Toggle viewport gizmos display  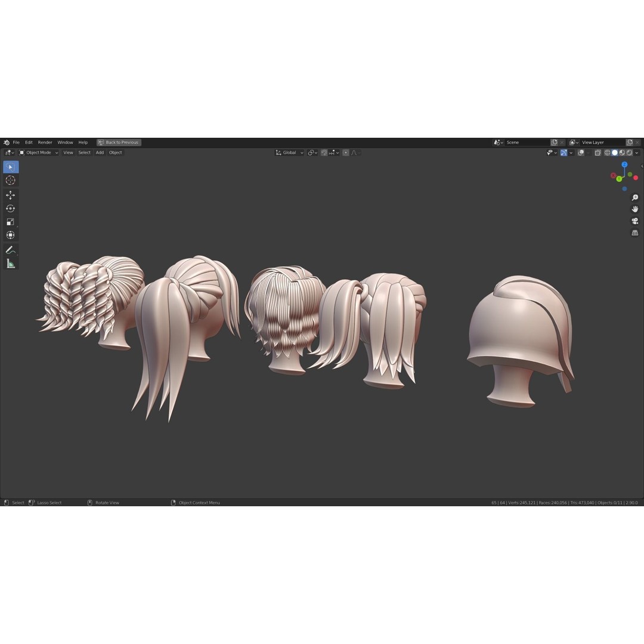(564, 153)
